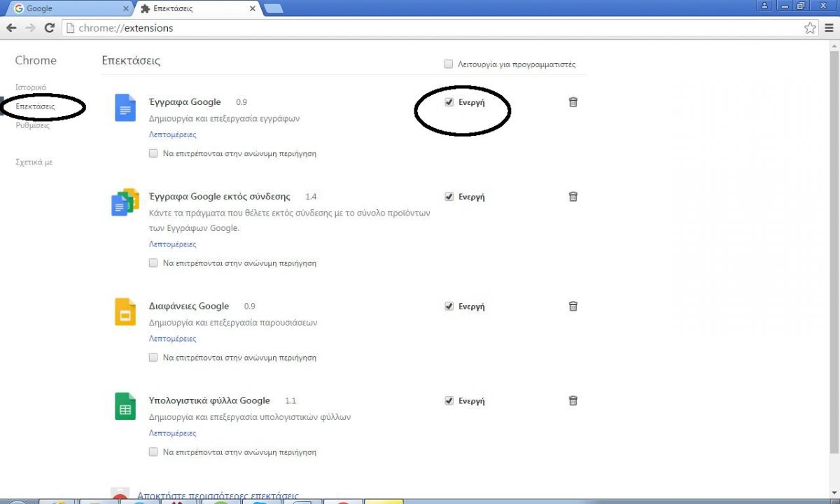
Task: View Λεπτομέρειες for Υπολογιστικά φύλλα Google
Action: click(x=172, y=433)
